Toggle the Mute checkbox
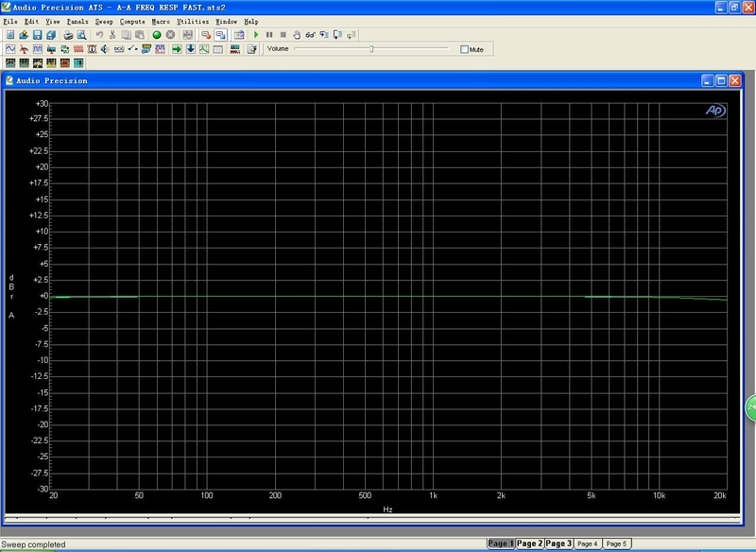The height and width of the screenshot is (552, 756). 464,49
